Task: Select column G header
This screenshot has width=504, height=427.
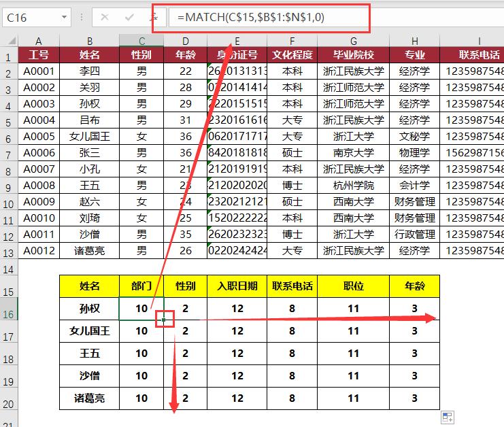Action: (353, 41)
